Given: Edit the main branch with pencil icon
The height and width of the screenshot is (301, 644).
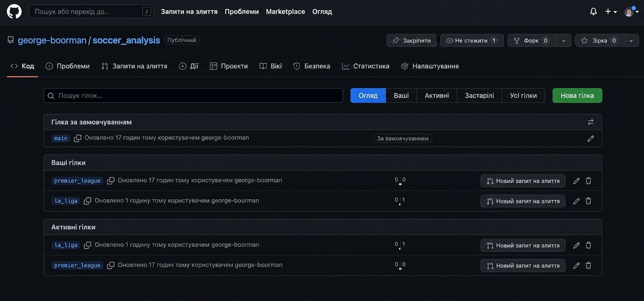Looking at the screenshot, I should pos(591,139).
